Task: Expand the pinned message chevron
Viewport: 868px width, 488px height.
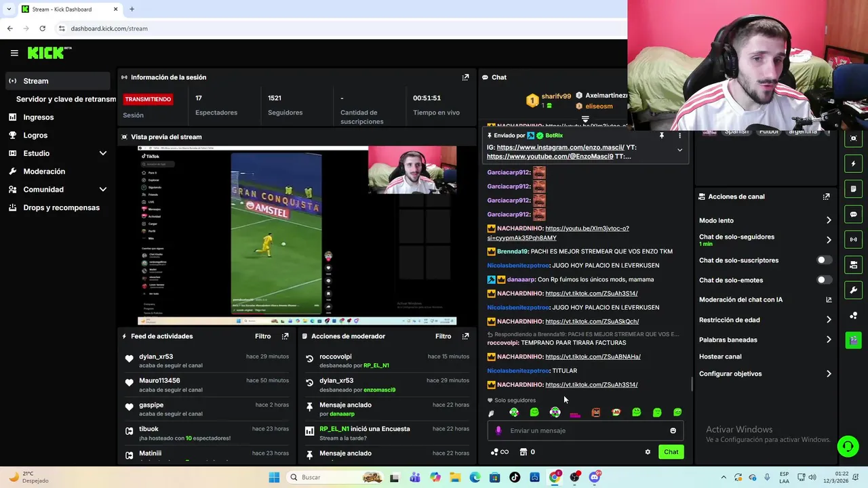Action: (679, 150)
